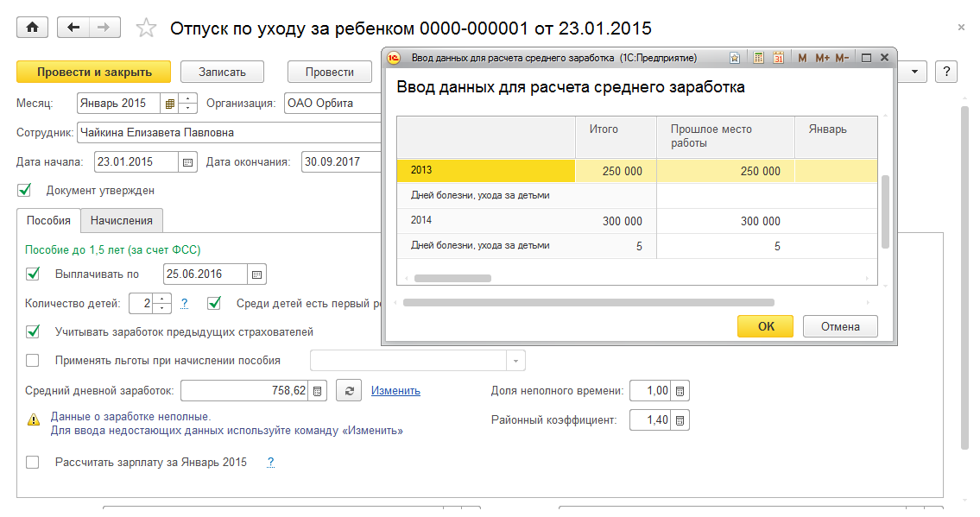Open the calendar icon in dialog title bar
Viewport: 980px width, 517px height.
(778, 58)
